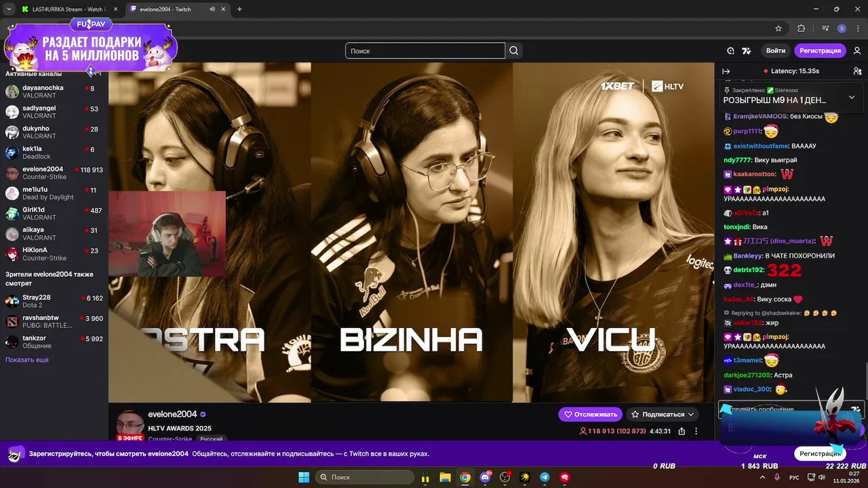Open HiKlonA channel in sidebar
Image resolution: width=868 pixels, height=488 pixels.
54,254
